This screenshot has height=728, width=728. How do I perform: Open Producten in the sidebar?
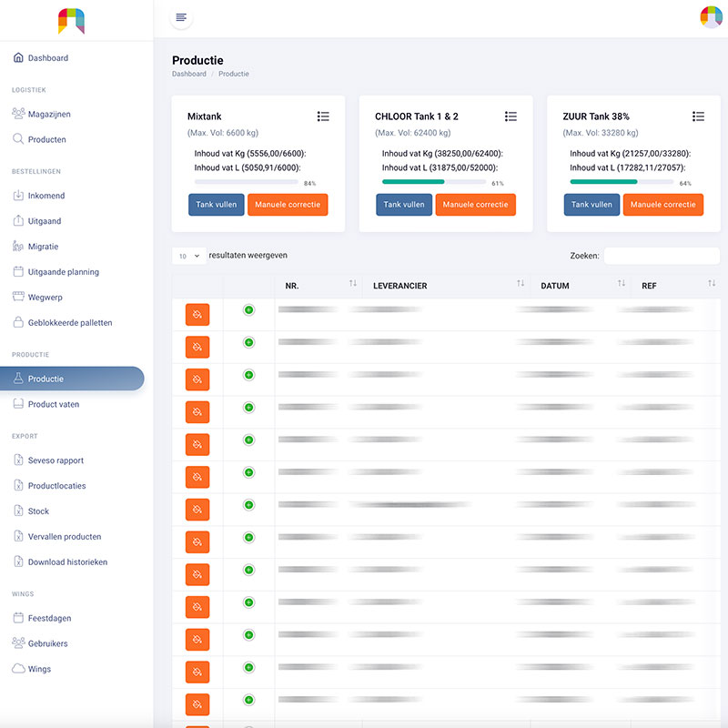(x=39, y=139)
